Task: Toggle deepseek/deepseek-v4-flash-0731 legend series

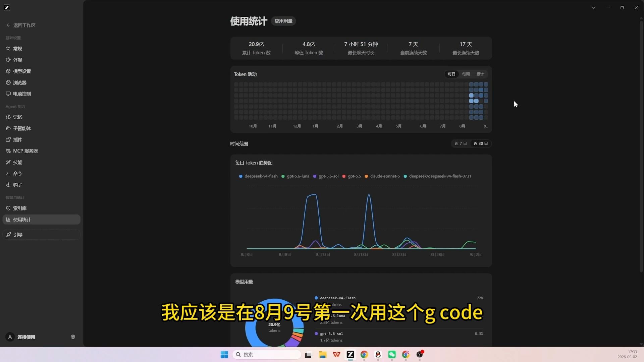Action: (437, 176)
